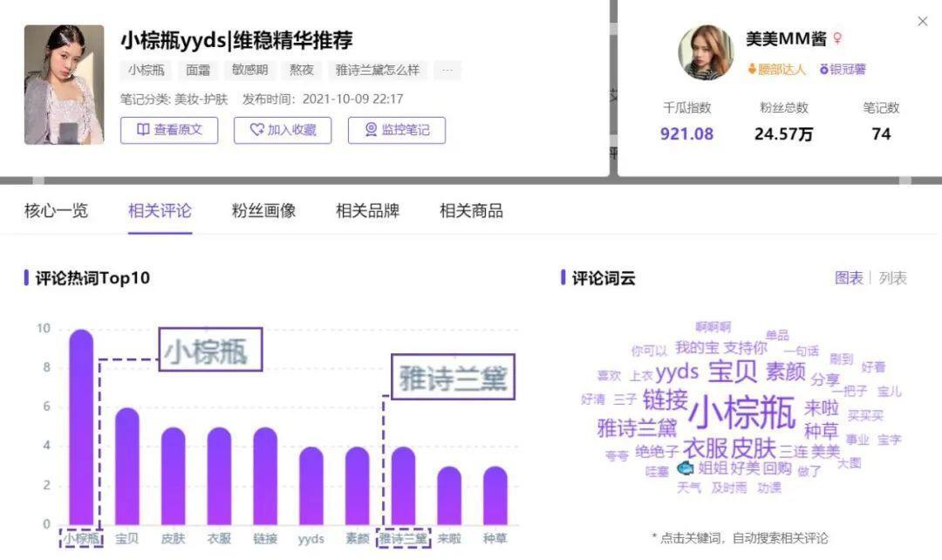The height and width of the screenshot is (560, 942).
Task: Open the 相关品牌 tab
Action: pyautogui.click(x=367, y=210)
